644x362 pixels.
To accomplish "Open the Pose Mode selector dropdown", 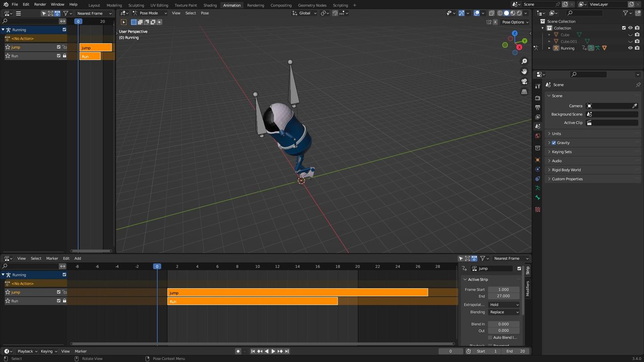I will [150, 13].
